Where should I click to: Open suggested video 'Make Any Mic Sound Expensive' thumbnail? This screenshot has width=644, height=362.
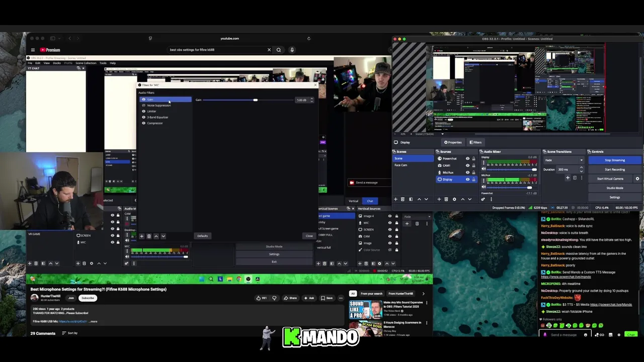[x=365, y=310]
